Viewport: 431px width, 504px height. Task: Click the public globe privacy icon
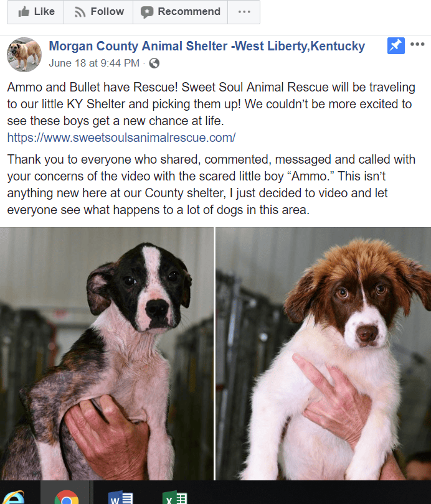(154, 63)
